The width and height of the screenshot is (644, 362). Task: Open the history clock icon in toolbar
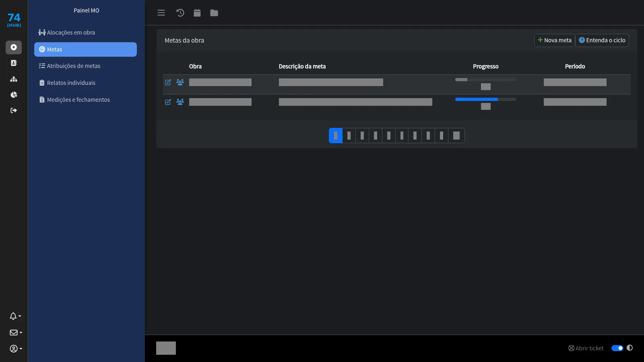180,13
